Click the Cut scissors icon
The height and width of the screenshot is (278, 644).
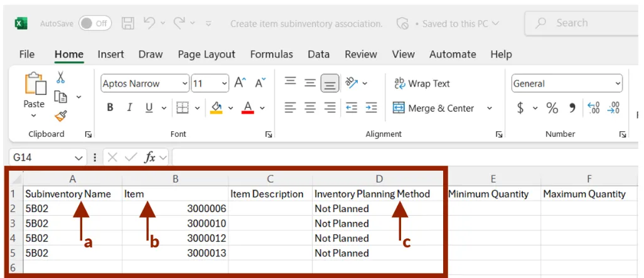pos(61,77)
